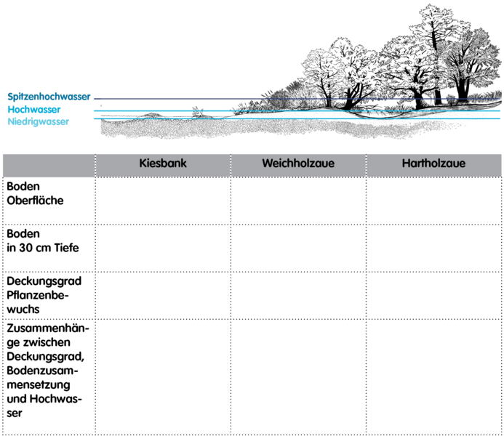Click Weichholzaue cell for Deckungsgrad Pflanzenbewuchs

pos(298,295)
